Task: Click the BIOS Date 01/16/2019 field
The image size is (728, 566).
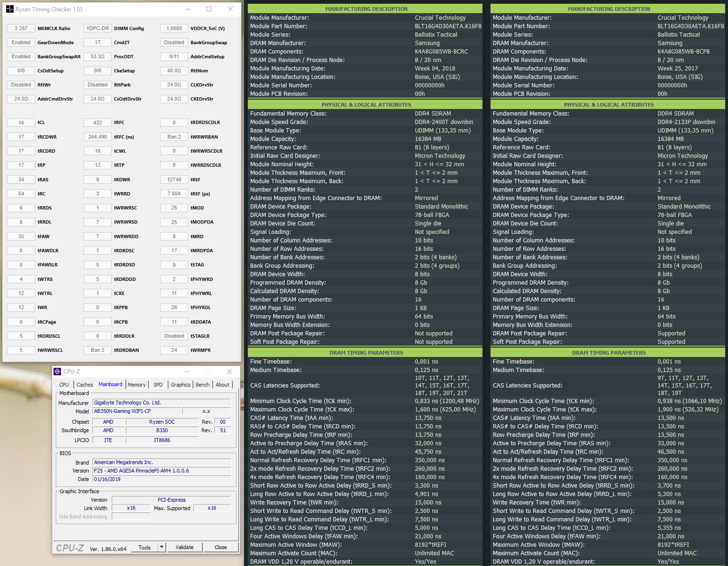Action: (x=161, y=479)
